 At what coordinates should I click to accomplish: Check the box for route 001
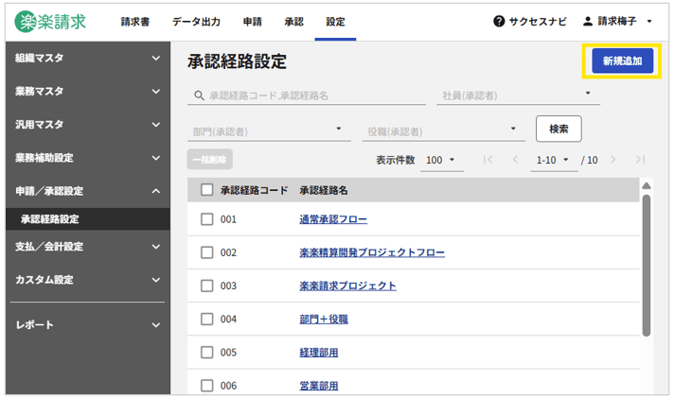tap(207, 219)
